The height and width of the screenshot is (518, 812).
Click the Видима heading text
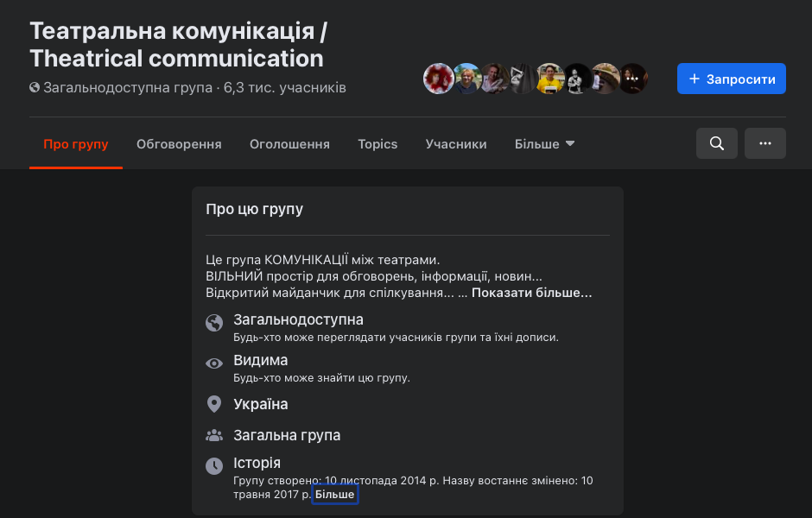point(261,360)
